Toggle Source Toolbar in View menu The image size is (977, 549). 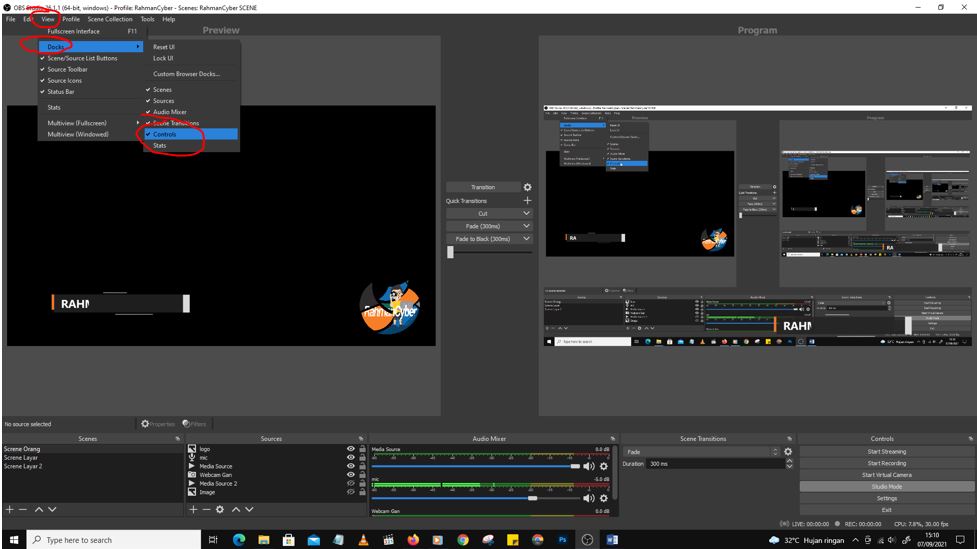pos(90,69)
